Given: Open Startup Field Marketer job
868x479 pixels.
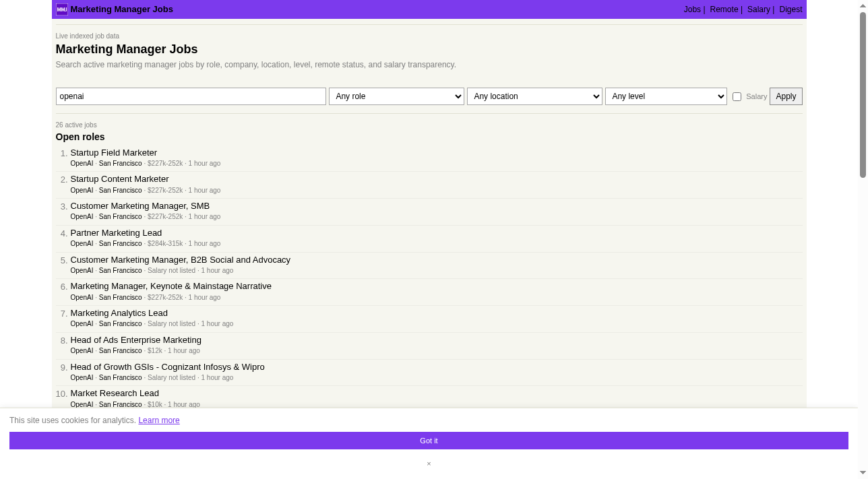Looking at the screenshot, I should tap(114, 153).
